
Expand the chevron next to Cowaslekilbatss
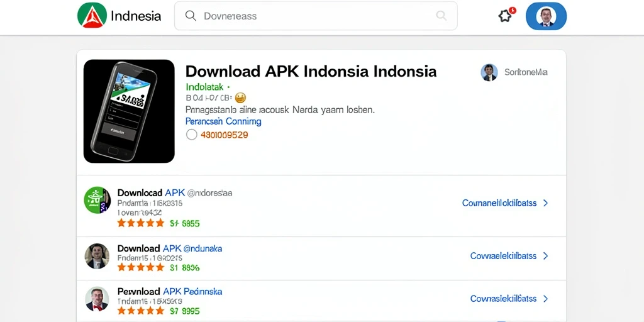(545, 299)
